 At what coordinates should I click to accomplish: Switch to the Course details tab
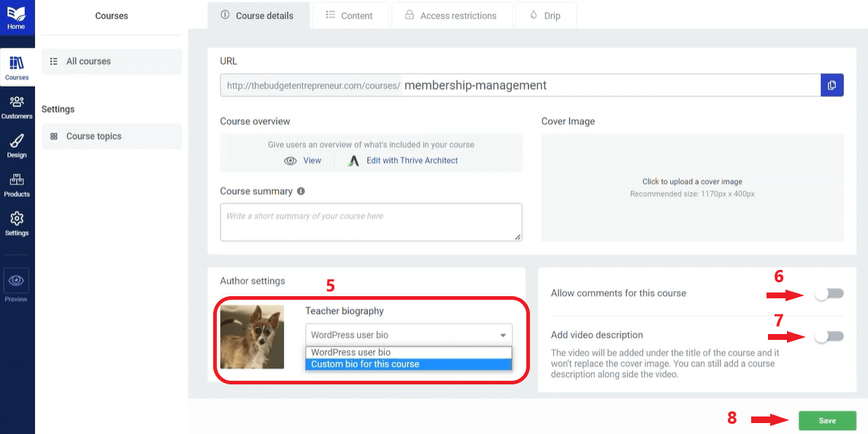(258, 15)
